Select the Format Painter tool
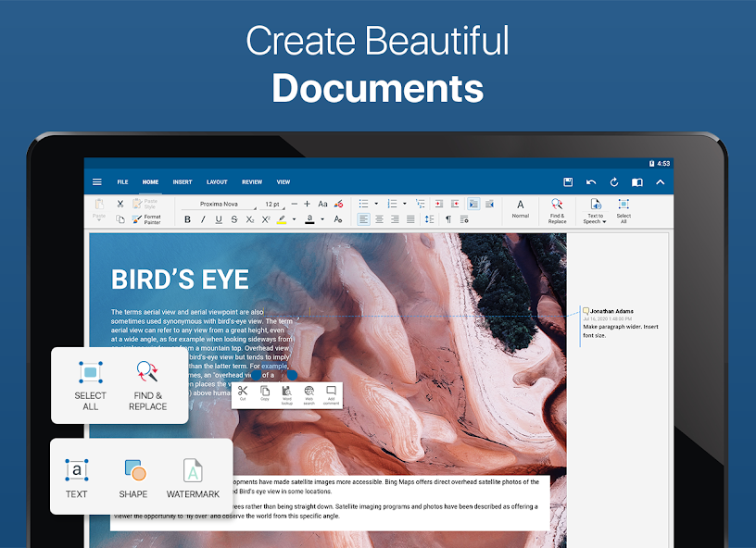Viewport: 756px width, 548px height. click(147, 218)
